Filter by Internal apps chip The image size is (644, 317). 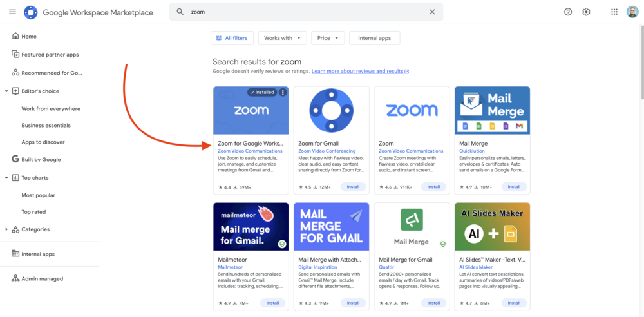click(x=375, y=38)
